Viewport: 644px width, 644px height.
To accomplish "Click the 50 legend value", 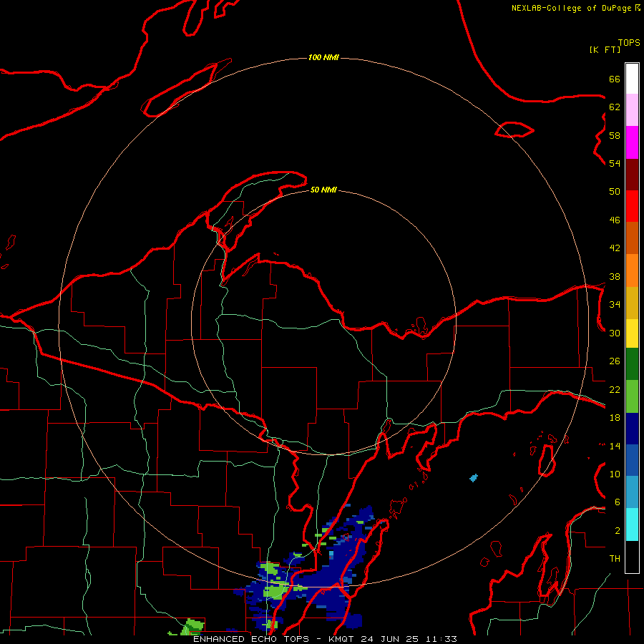I will pyautogui.click(x=615, y=192).
